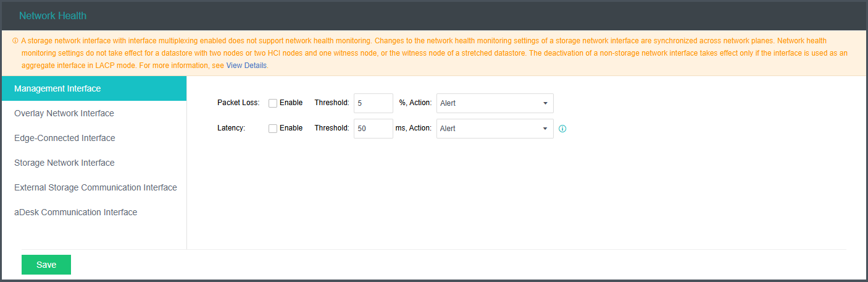The height and width of the screenshot is (282, 868).
Task: Click the Packet Loss threshold field
Action: [x=373, y=103]
